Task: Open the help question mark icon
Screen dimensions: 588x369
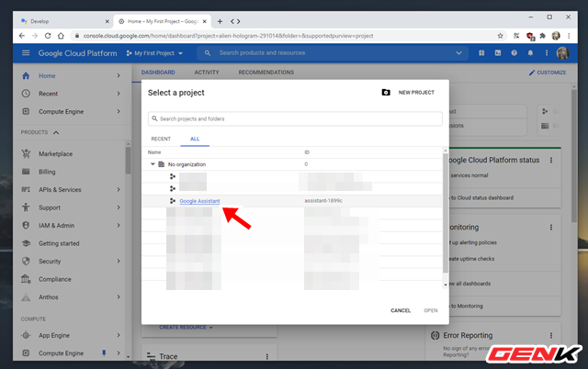Action: point(514,53)
